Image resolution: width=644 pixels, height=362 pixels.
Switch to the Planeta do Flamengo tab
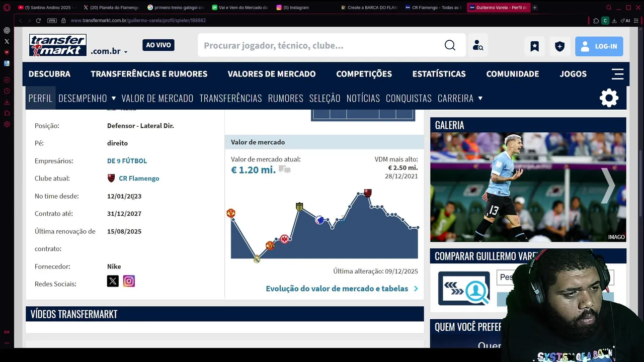pos(111,8)
